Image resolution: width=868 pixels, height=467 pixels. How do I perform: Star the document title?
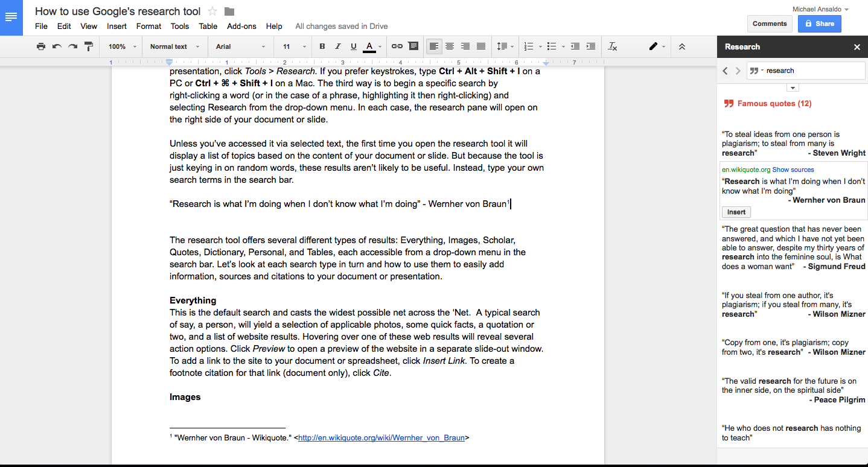tap(212, 11)
